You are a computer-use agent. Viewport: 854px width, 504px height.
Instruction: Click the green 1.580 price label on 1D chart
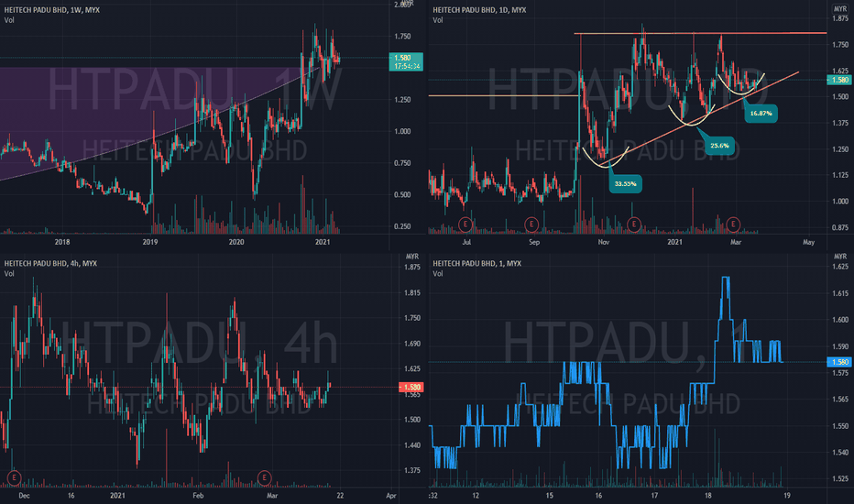839,80
